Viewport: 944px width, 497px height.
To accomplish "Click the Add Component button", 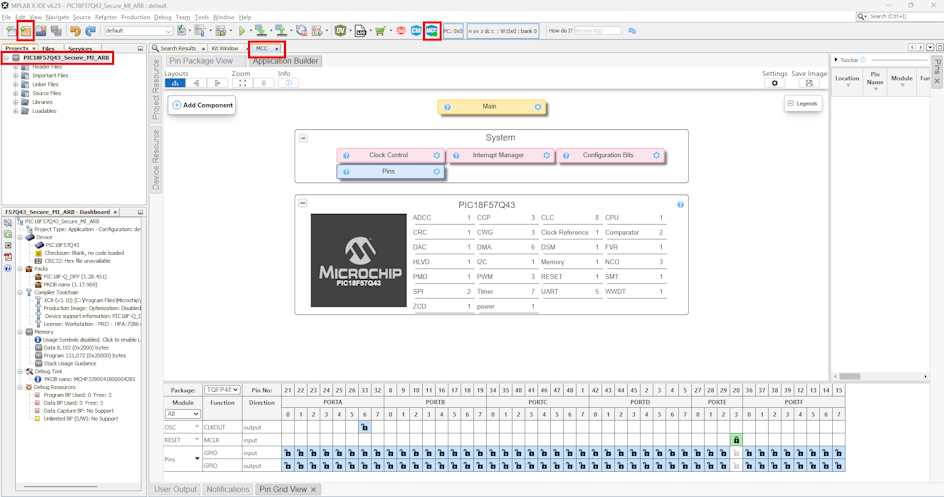I will pyautogui.click(x=203, y=105).
